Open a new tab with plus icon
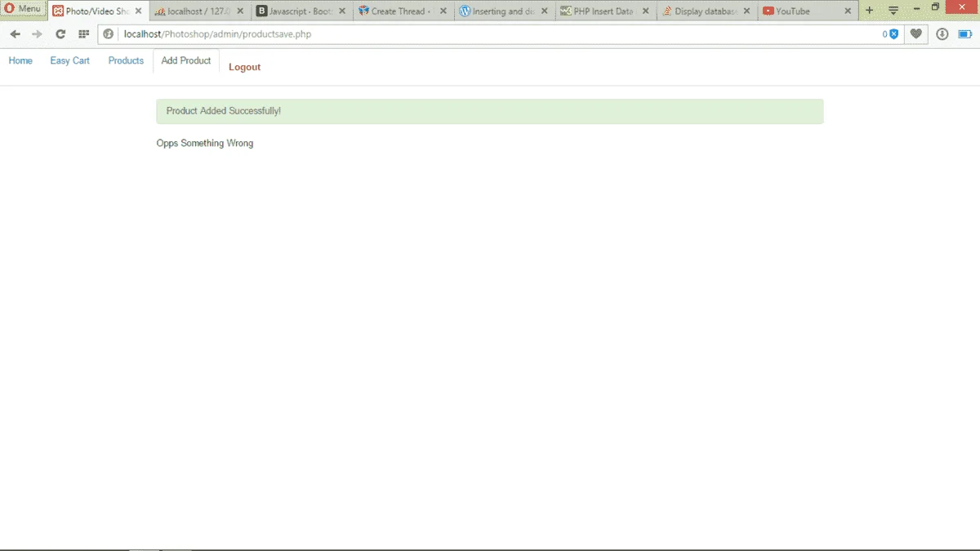980x551 pixels. pos(869,11)
